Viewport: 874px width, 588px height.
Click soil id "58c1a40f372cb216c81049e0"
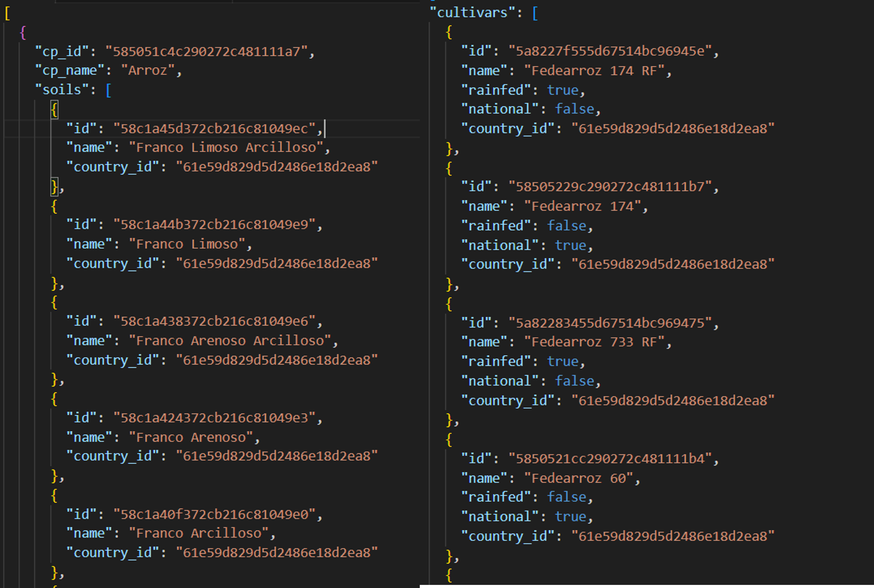[214, 515]
